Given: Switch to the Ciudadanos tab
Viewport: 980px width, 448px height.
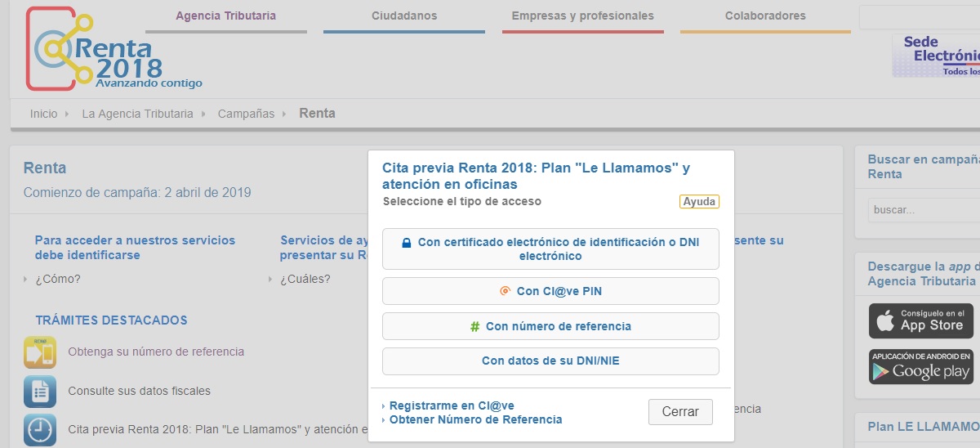Looking at the screenshot, I should pyautogui.click(x=403, y=16).
